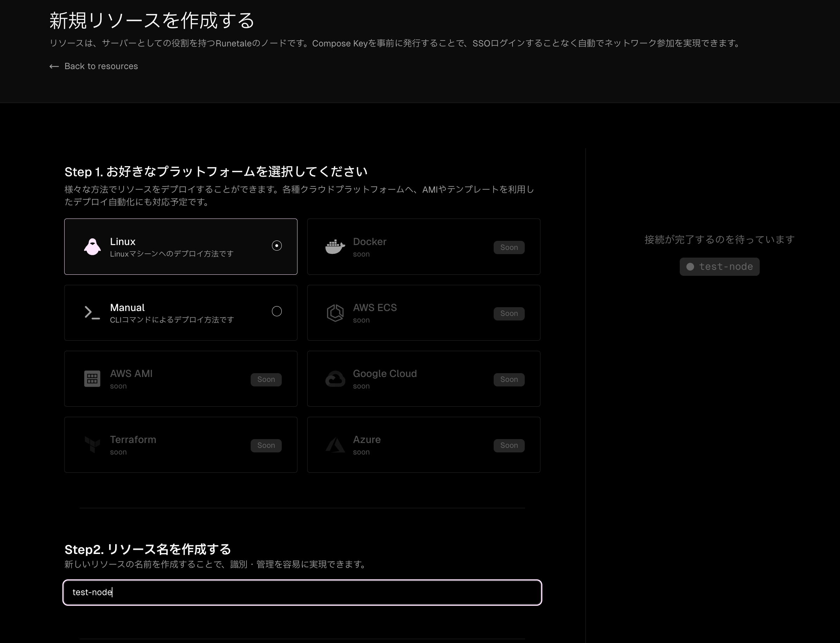840x643 pixels.
Task: Click the Azure card title
Action: point(367,440)
